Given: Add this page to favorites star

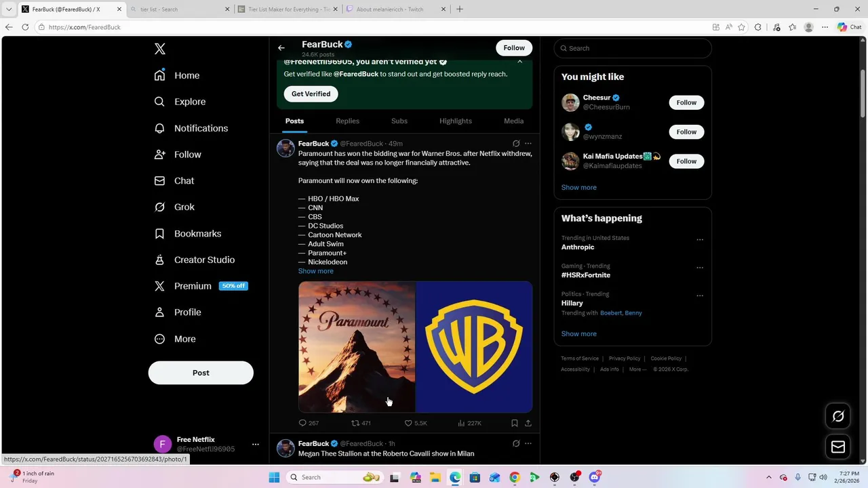Looking at the screenshot, I should tap(741, 27).
